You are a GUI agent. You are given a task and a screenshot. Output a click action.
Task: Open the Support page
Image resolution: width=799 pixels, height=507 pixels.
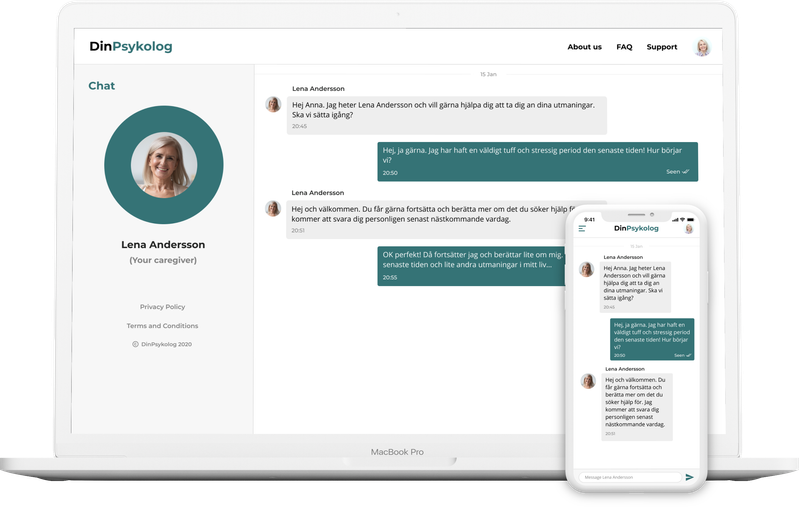point(661,47)
